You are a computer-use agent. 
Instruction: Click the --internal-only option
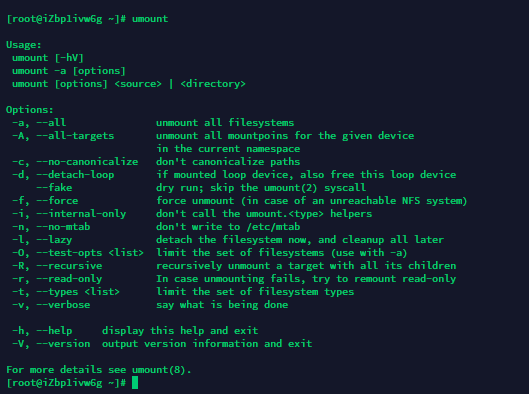click(81, 214)
